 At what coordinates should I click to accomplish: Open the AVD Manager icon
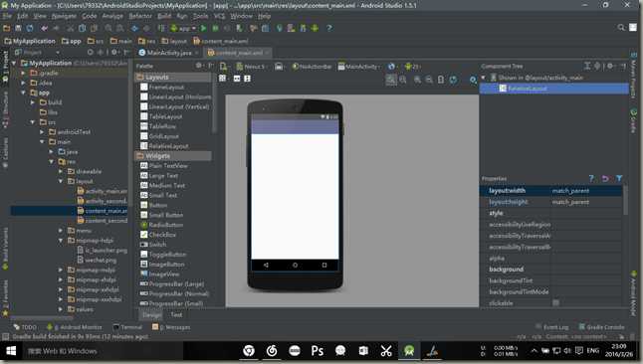click(292, 28)
